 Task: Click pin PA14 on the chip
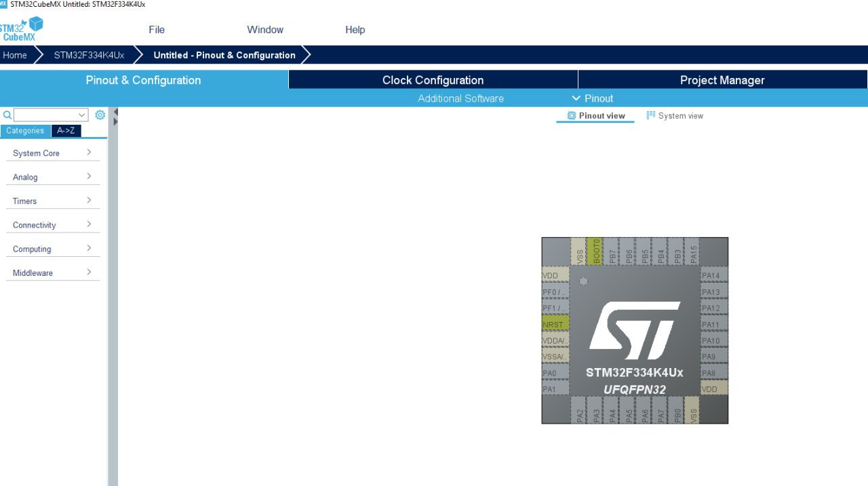[714, 276]
